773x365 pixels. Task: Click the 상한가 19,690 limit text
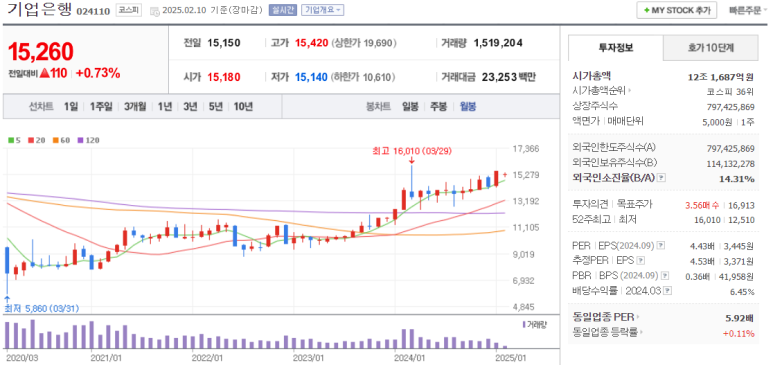(x=364, y=43)
